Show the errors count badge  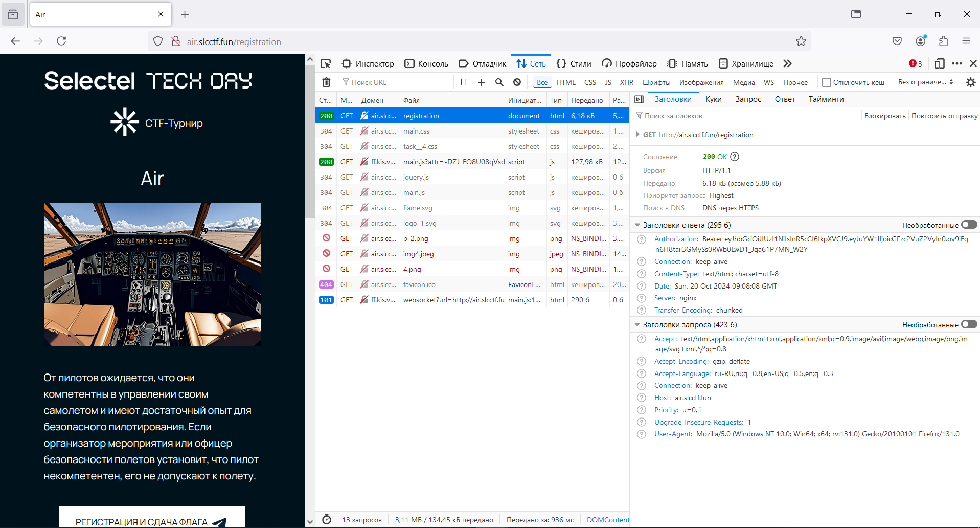click(916, 63)
